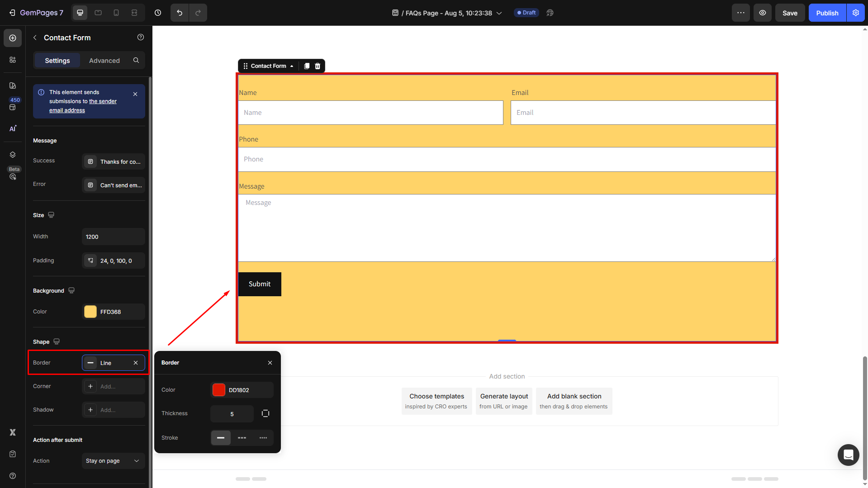Click the undo arrow in top toolbar
Image resolution: width=868 pixels, height=488 pixels.
(180, 13)
